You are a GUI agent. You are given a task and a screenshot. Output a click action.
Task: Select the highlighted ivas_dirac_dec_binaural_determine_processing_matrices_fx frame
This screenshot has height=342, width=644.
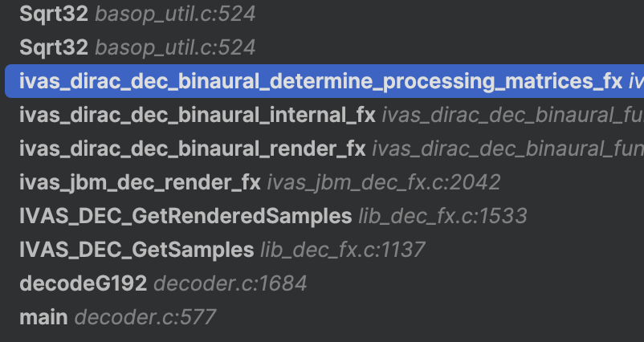point(320,81)
